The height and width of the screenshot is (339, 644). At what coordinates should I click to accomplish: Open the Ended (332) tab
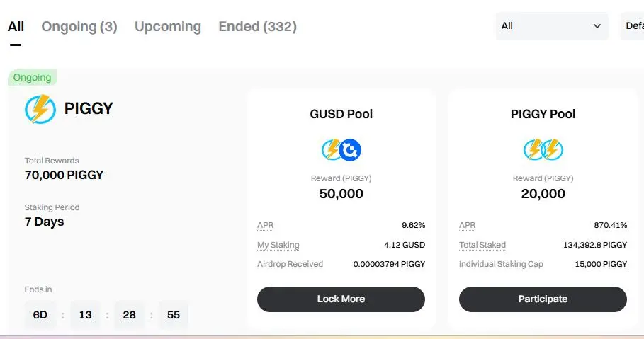[x=257, y=27]
